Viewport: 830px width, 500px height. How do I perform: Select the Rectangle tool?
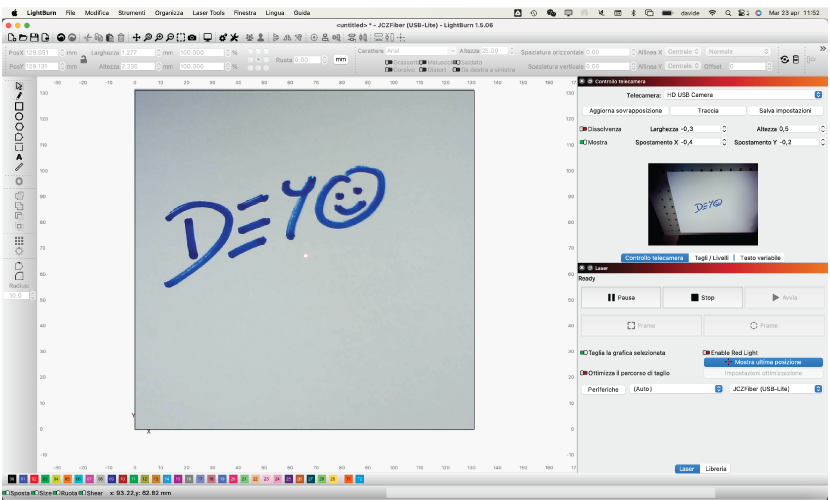click(x=19, y=106)
